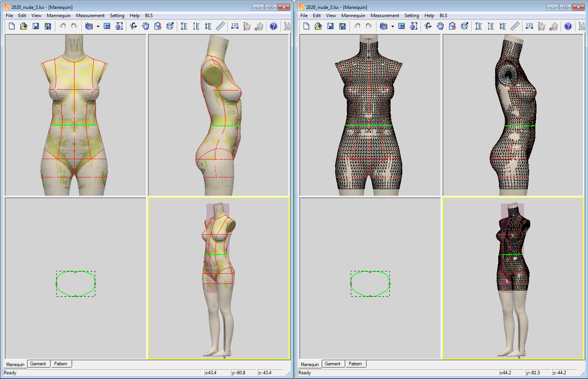Select the rotate view tool in left window

click(133, 26)
